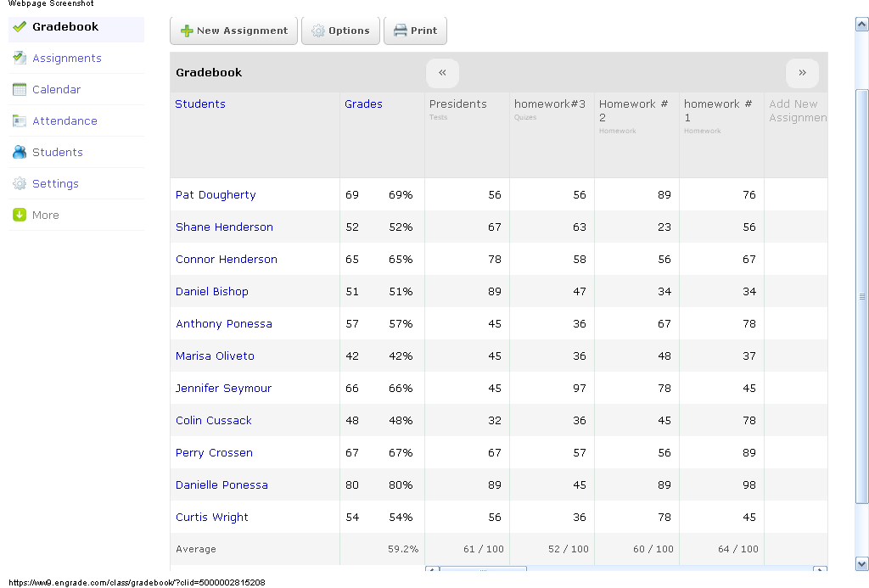The image size is (869, 588).
Task: Open Pat Dougherty's student record
Action: 216,195
